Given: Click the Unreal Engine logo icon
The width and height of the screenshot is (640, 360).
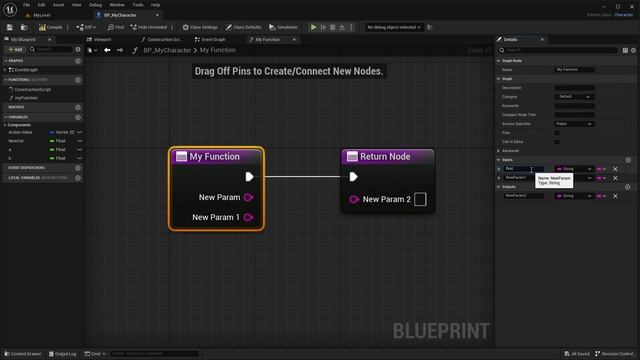Looking at the screenshot, I should point(10,9).
